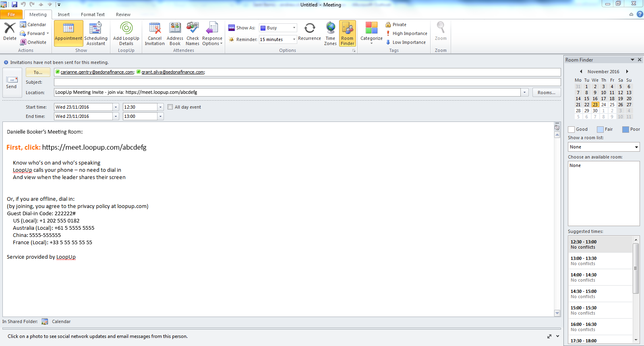Viewport: 644px width, 346px height.
Task: Click the To... recipients button
Action: 38,72
